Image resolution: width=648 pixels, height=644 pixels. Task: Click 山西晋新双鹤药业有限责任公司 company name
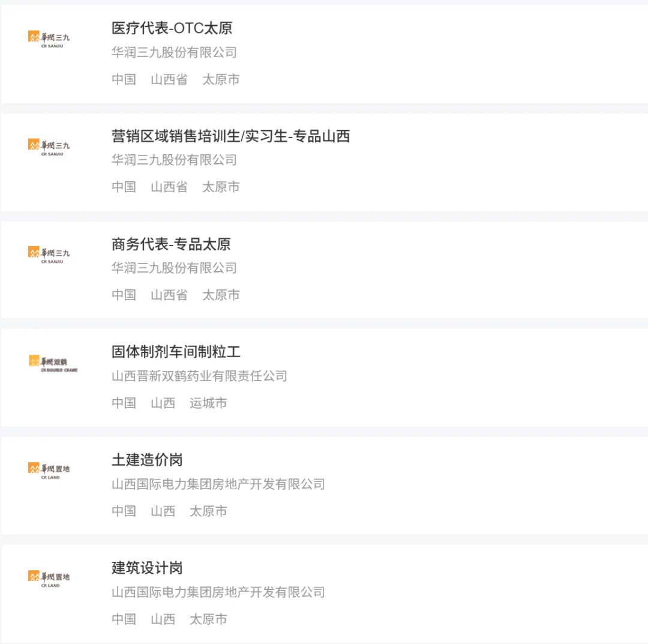199,376
